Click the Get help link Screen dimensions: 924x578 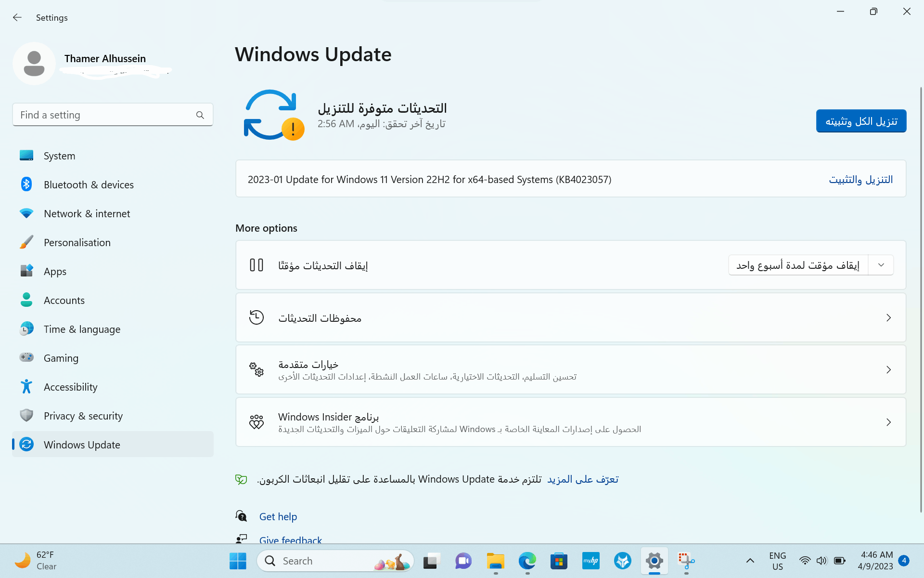click(x=278, y=517)
